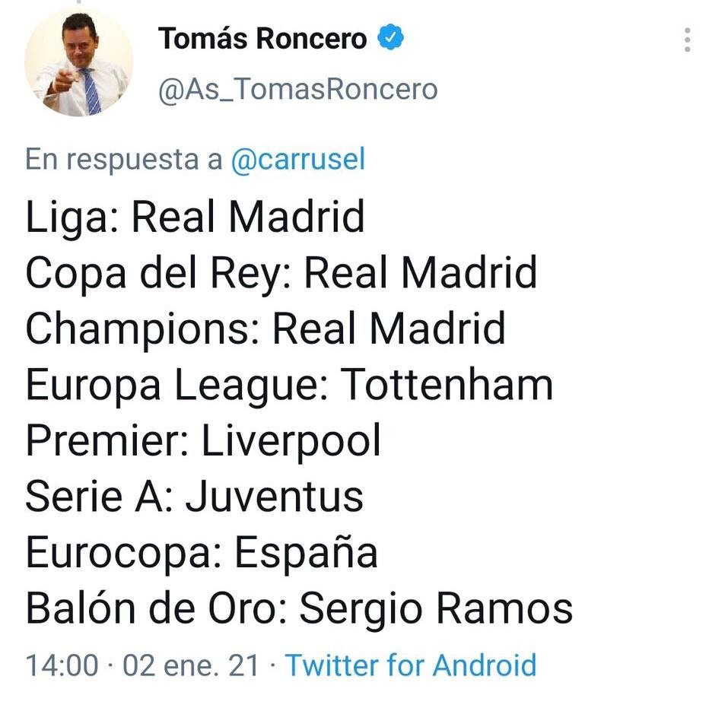
Task: Click the 'En respuesta a' label
Action: click(x=124, y=160)
